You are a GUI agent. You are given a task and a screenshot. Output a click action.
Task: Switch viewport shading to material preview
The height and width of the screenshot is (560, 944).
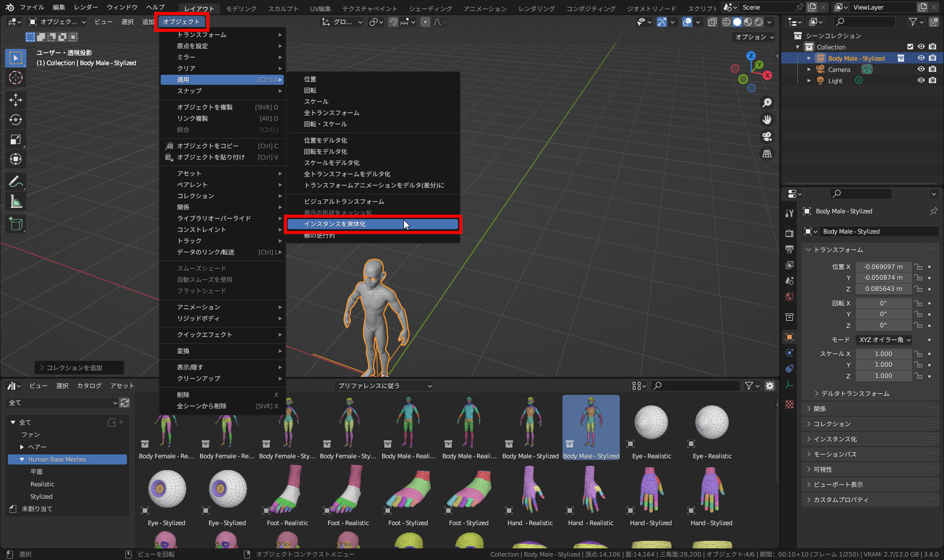[x=748, y=22]
